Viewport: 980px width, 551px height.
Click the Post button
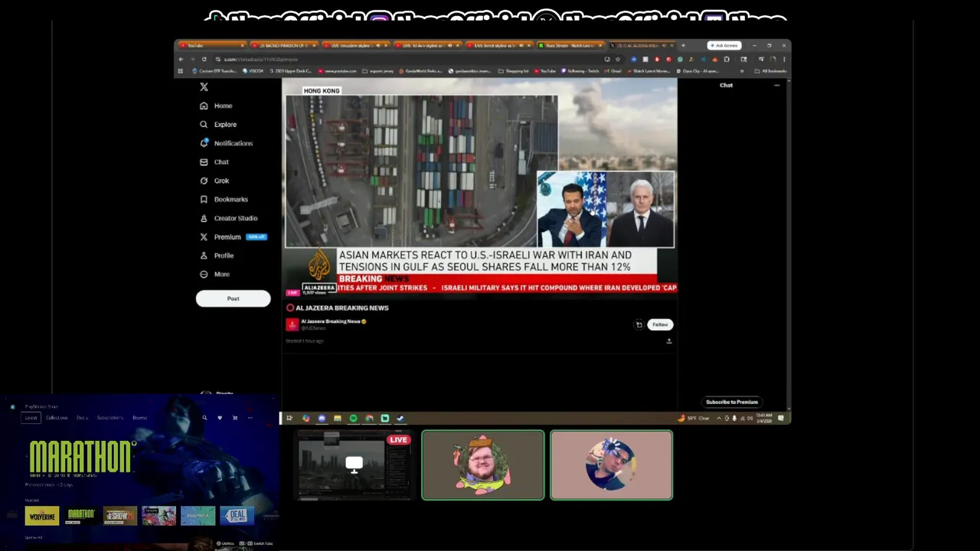[233, 298]
